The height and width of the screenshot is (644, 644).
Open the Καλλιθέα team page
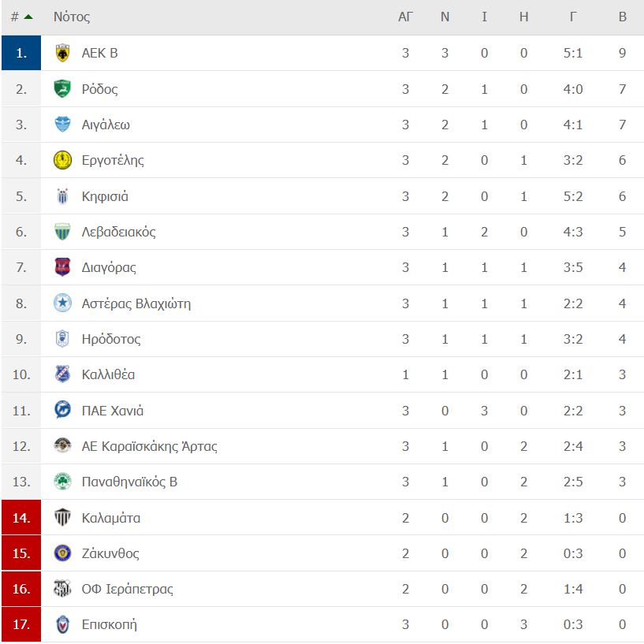point(109,374)
